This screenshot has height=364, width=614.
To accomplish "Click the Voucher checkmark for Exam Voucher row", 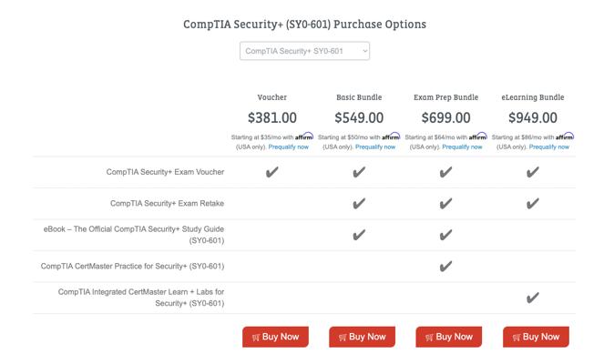I will tap(271, 172).
